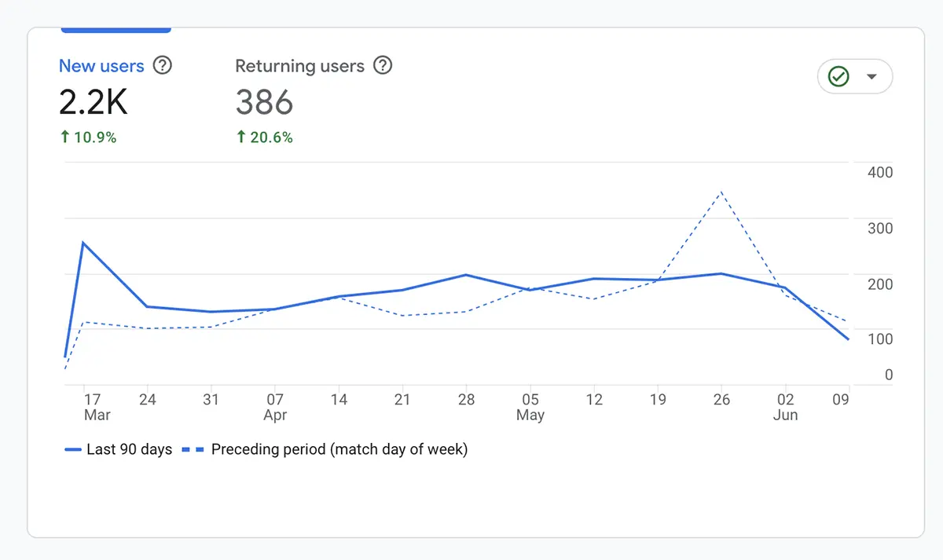
Task: Open the data quality dropdown arrow
Action: (872, 76)
